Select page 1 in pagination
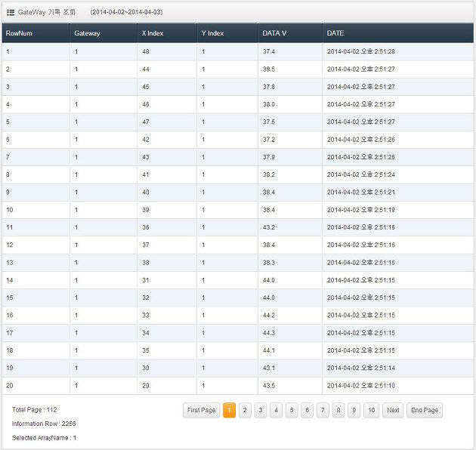 pos(229,410)
